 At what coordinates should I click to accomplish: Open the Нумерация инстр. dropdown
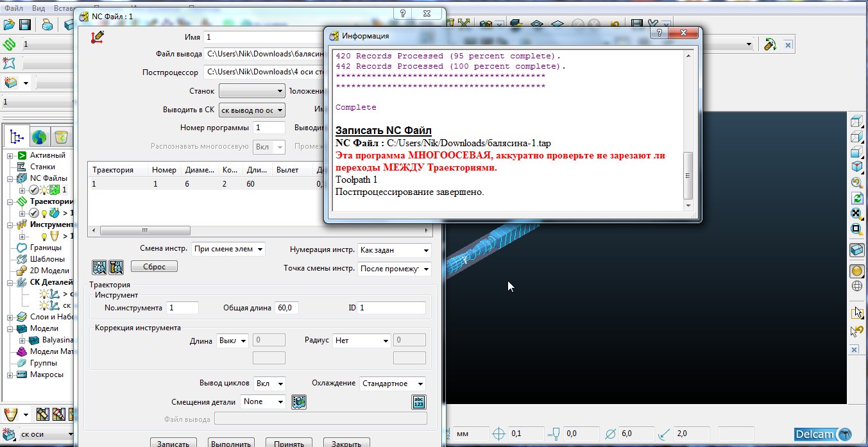pos(395,250)
